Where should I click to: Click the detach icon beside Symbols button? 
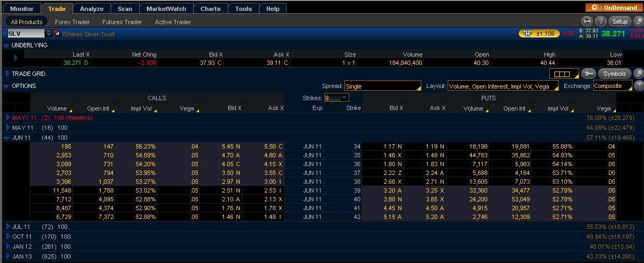[x=639, y=74]
